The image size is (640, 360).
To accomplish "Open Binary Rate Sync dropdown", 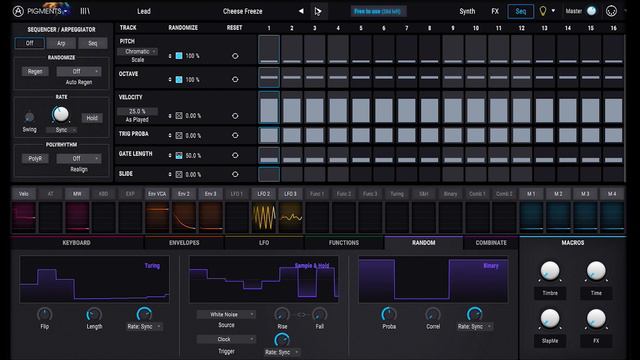I will coord(474,327).
